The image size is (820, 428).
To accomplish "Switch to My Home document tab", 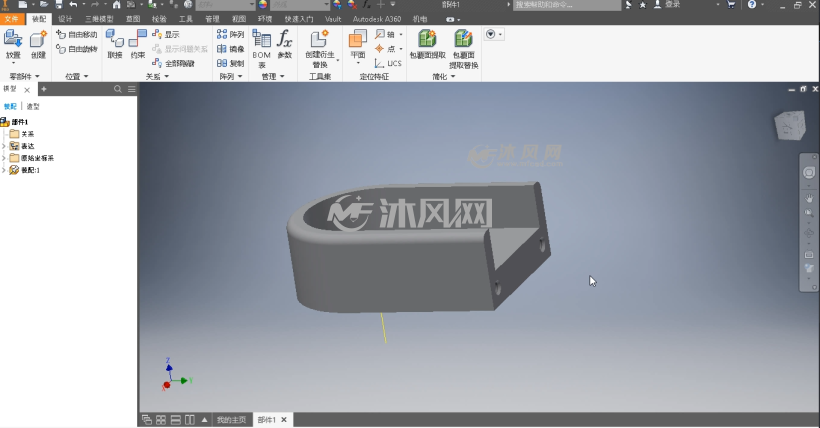I will tap(231, 420).
